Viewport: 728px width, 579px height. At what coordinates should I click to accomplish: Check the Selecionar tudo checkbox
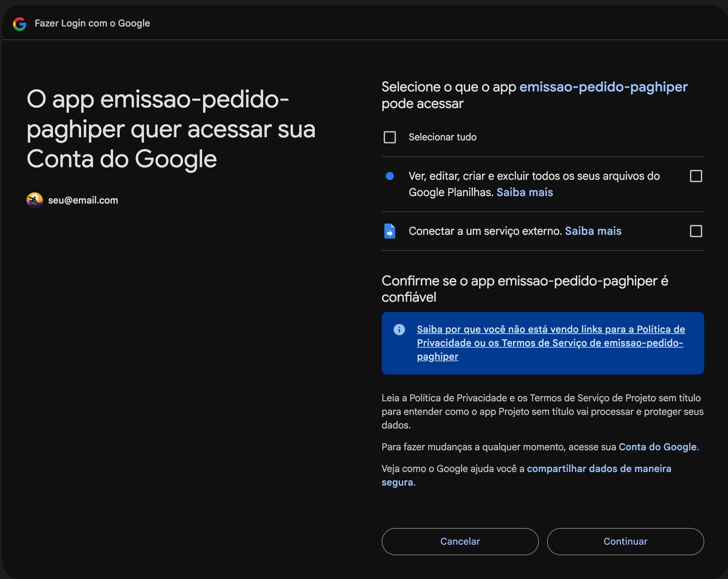pos(390,137)
